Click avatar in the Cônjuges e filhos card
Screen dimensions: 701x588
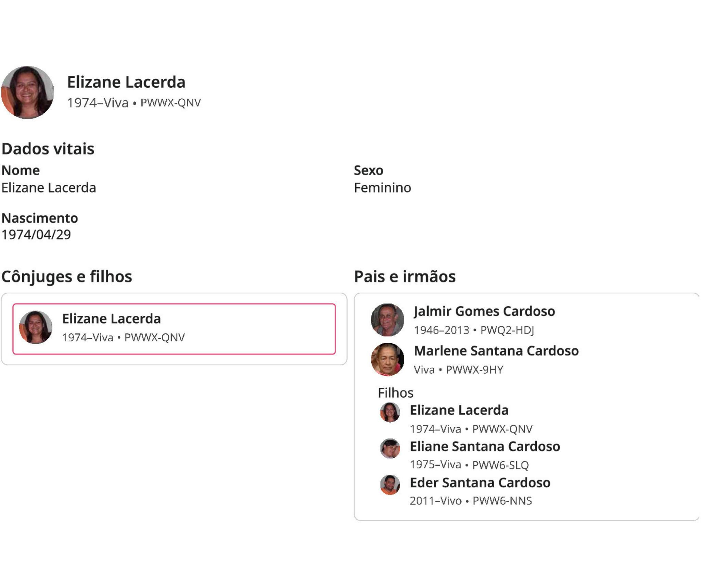(36, 327)
